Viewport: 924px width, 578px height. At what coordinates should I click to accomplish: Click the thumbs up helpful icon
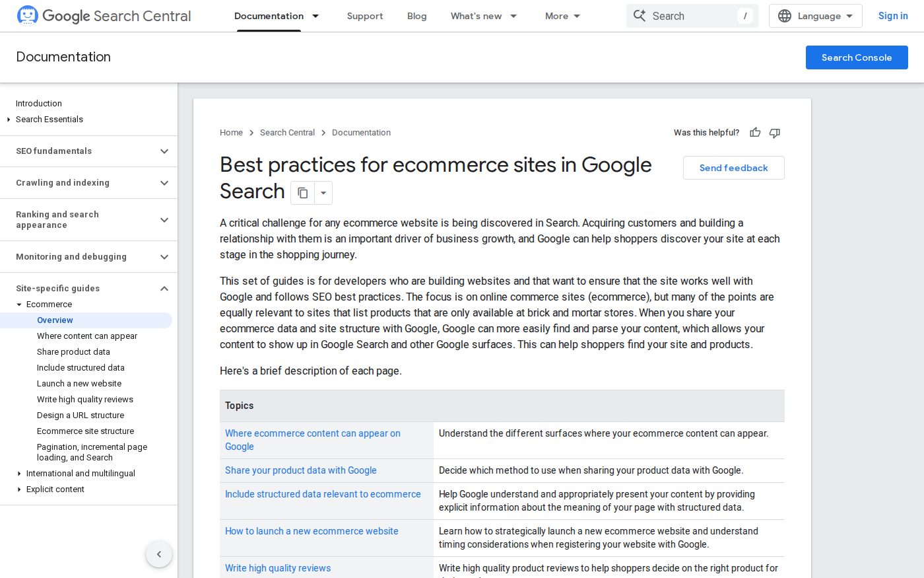[755, 133]
